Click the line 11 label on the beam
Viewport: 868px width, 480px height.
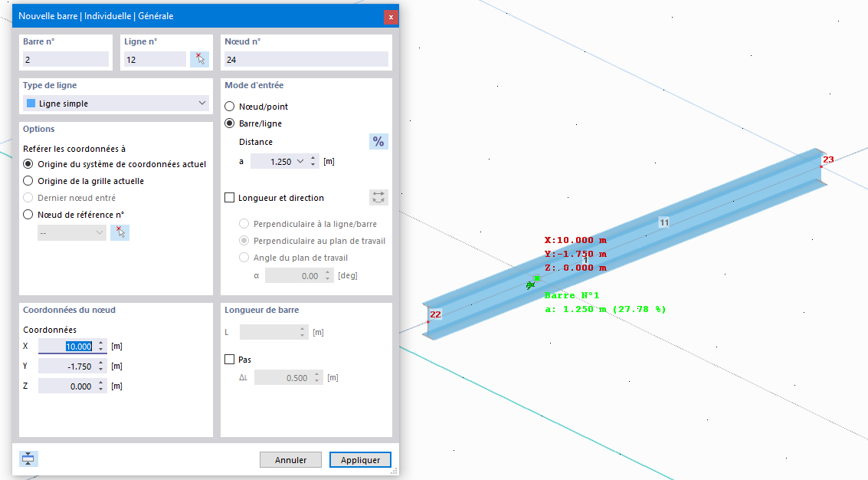pyautogui.click(x=663, y=222)
